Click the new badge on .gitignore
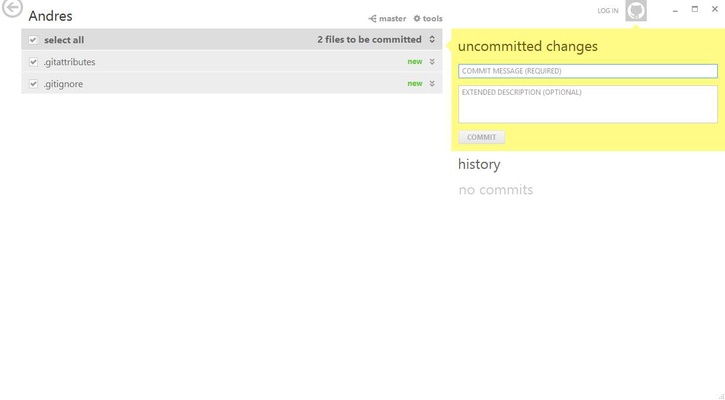This screenshot has width=725, height=400. pyautogui.click(x=415, y=84)
